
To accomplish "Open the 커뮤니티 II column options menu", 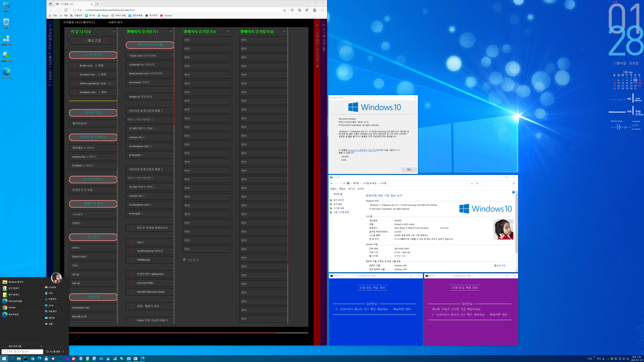I will [114, 32].
